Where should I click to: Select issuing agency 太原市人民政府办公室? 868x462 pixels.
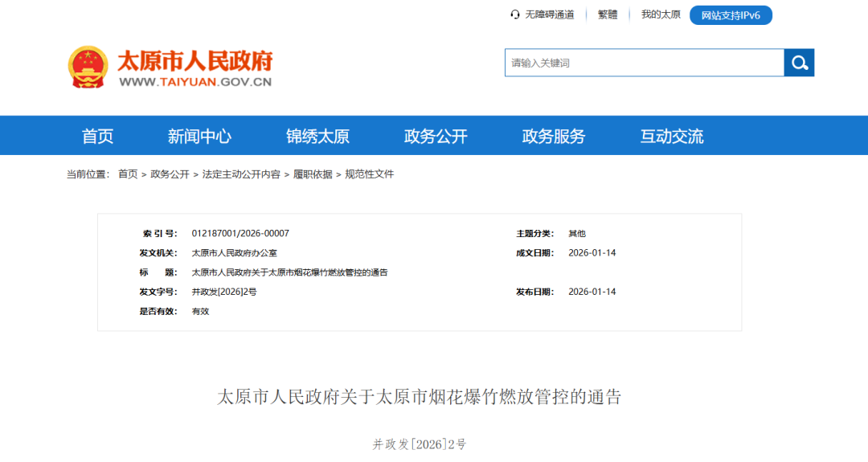click(x=234, y=253)
